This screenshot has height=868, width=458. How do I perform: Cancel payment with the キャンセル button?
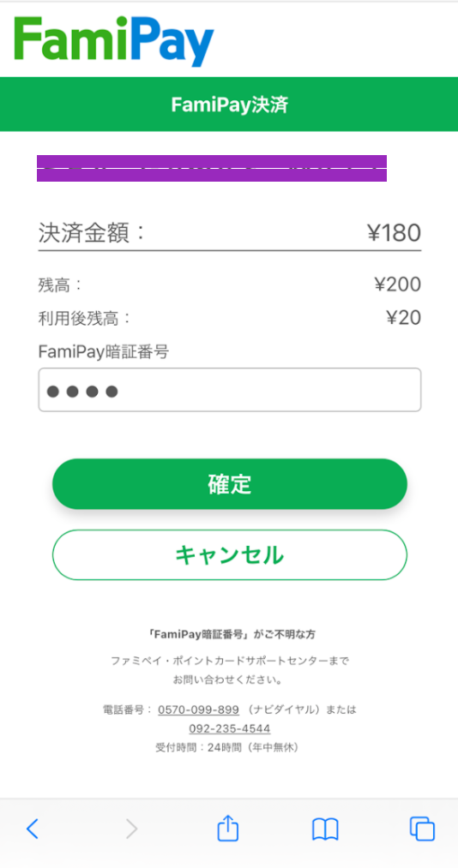click(x=229, y=554)
